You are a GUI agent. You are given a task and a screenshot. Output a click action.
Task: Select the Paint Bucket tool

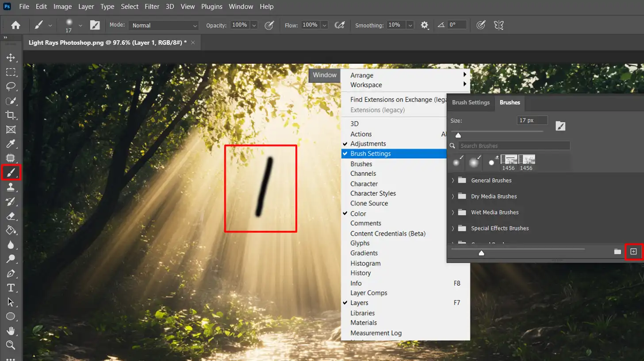pyautogui.click(x=11, y=230)
